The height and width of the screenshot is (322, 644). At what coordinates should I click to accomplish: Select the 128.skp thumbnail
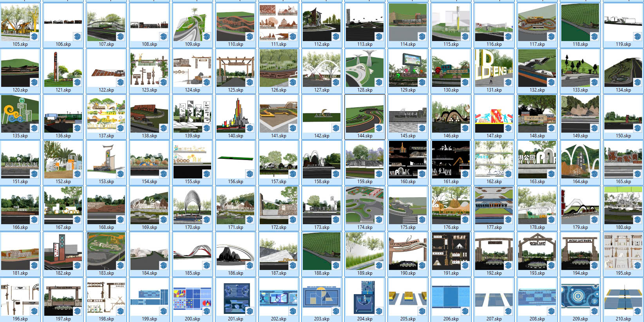pyautogui.click(x=365, y=68)
